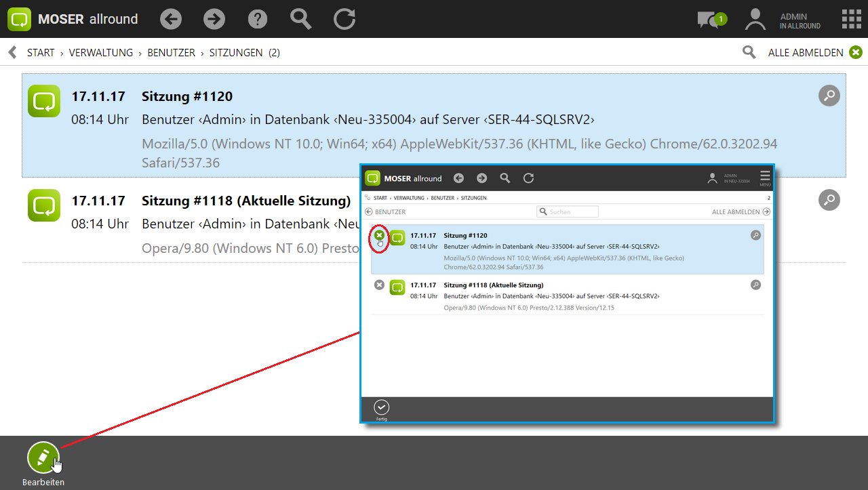Click SITZUNGEN in the main breadcrumb

point(236,52)
